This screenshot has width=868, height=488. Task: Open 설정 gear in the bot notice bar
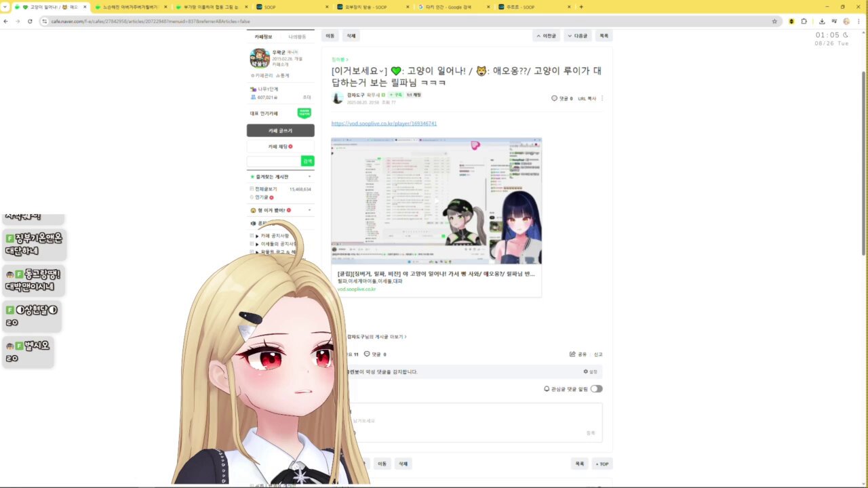(590, 371)
